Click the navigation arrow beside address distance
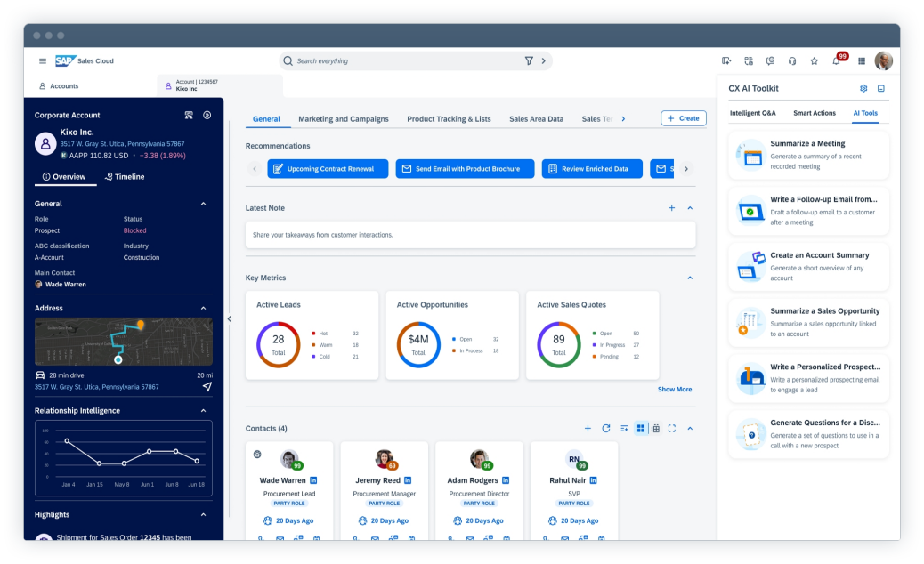The width and height of the screenshot is (924, 564). (207, 387)
